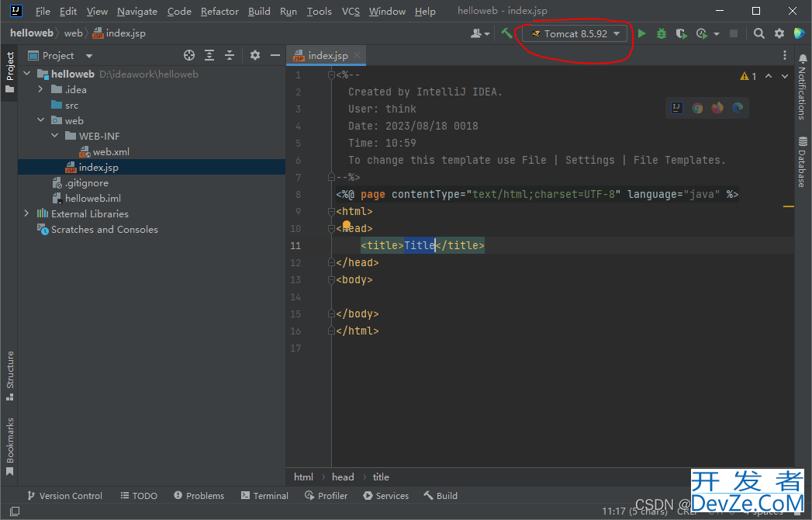The image size is (812, 520).
Task: Go to next highlighted error
Action: click(x=785, y=76)
